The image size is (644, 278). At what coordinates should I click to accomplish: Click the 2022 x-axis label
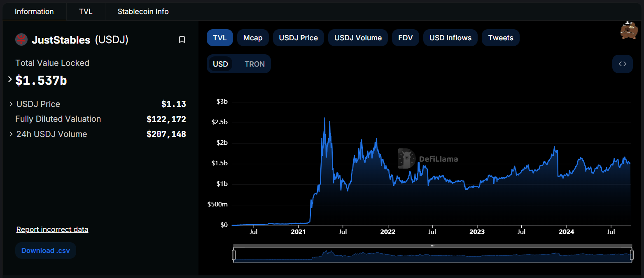click(x=387, y=232)
